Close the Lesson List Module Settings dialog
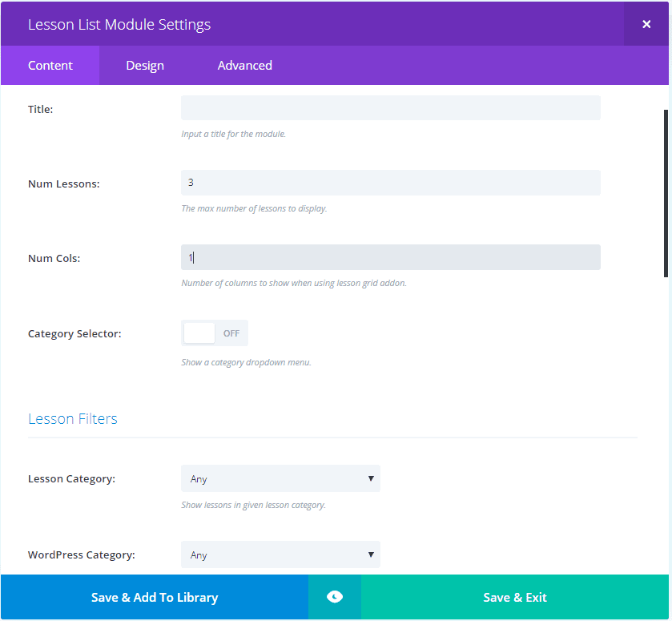 pos(646,24)
